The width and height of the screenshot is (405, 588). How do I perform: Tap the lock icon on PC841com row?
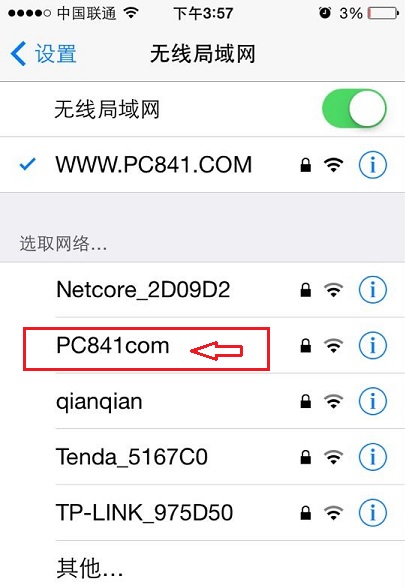306,345
